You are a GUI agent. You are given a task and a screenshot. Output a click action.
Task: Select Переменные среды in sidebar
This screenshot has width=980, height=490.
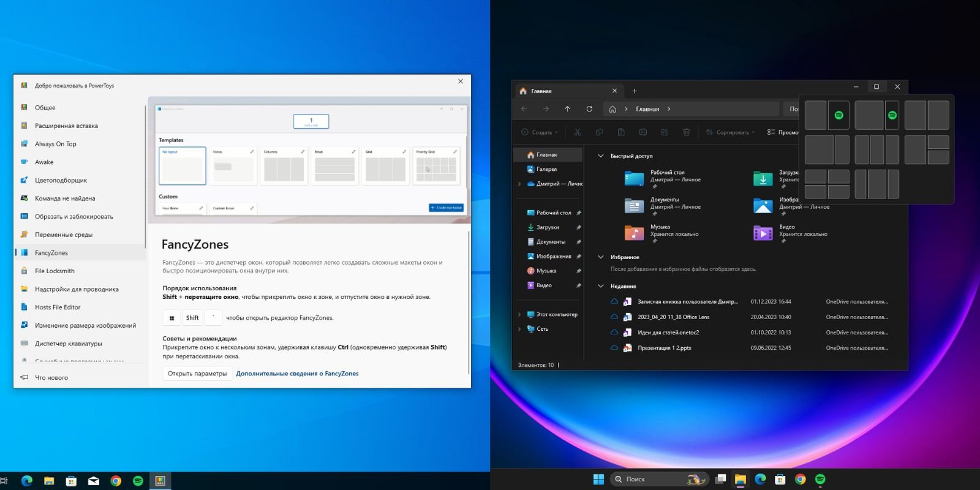coord(80,235)
